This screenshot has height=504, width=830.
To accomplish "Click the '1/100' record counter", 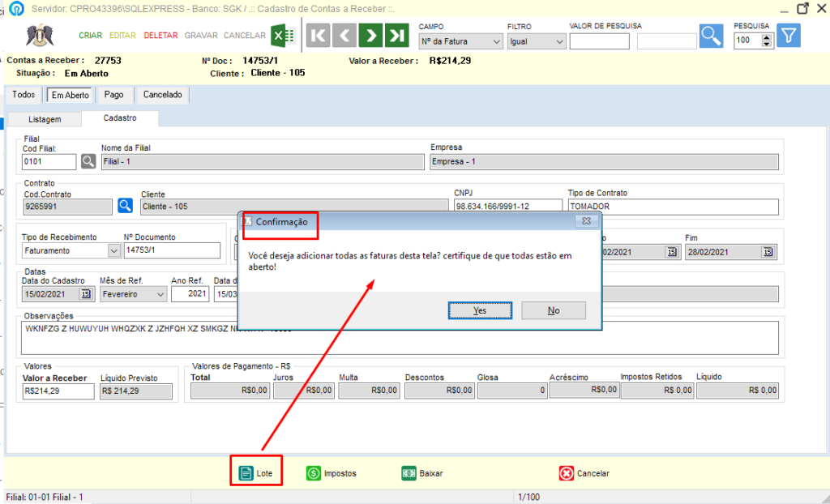I will 528,498.
